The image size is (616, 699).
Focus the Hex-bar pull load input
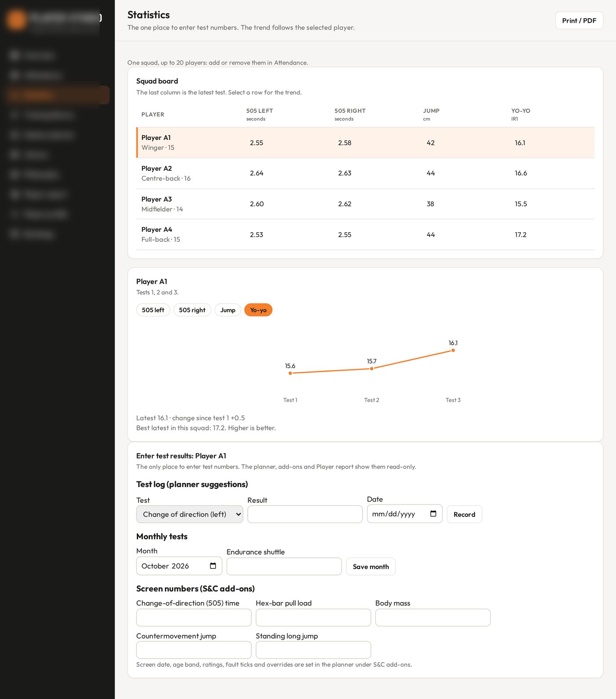313,618
